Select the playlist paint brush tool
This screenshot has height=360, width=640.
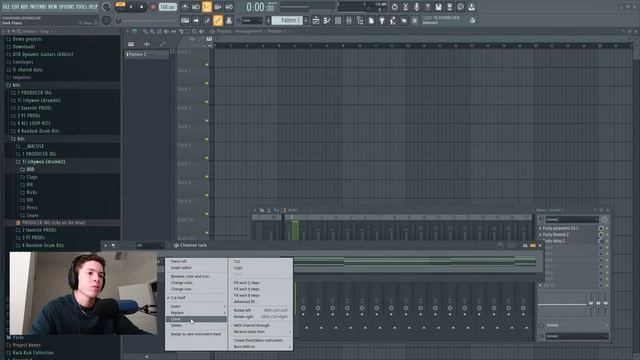pos(152,31)
